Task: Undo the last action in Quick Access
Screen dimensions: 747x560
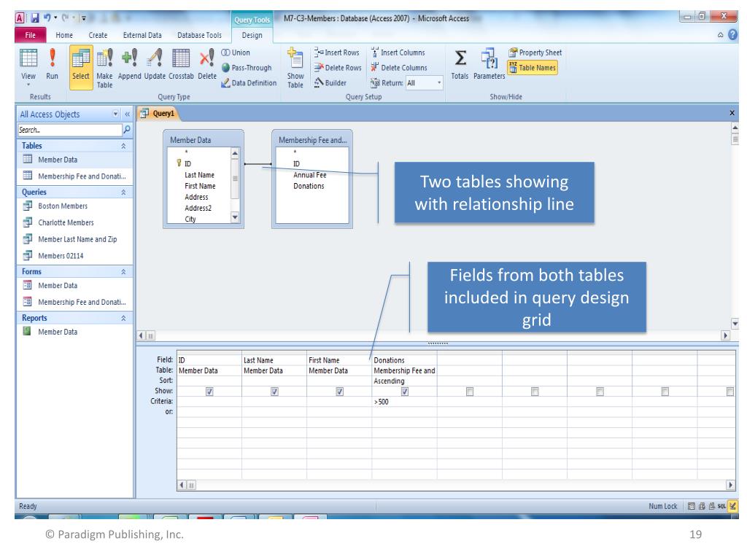Action: tap(47, 18)
